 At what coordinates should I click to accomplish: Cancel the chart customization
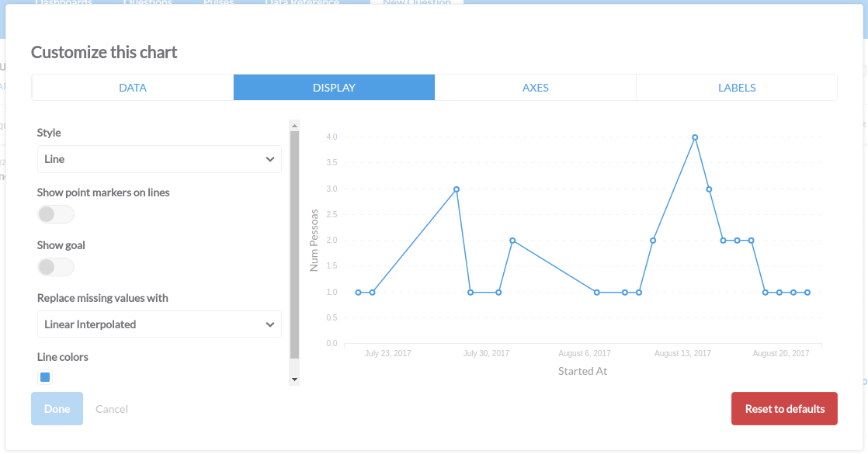pyautogui.click(x=111, y=408)
